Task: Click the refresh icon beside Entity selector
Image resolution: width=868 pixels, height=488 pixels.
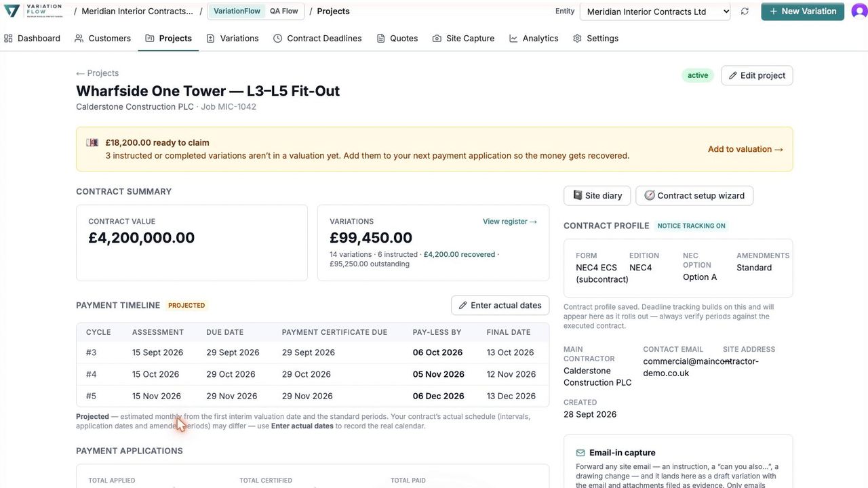Action: (x=745, y=12)
